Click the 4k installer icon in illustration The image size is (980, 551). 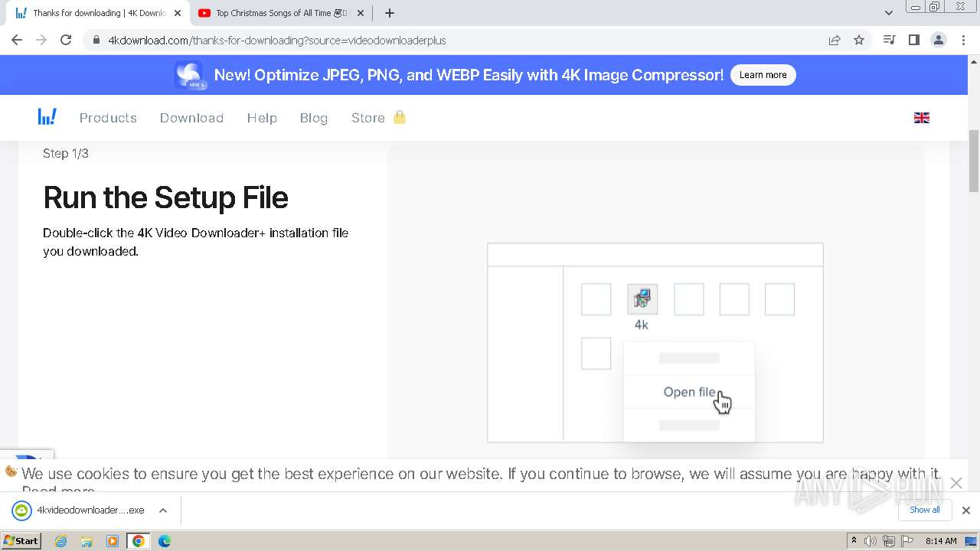642,299
